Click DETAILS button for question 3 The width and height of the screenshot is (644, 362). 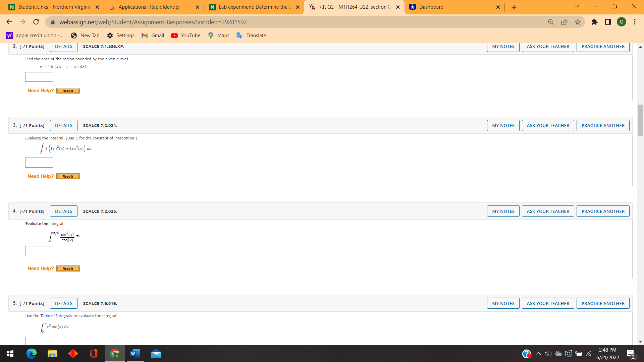tap(64, 126)
